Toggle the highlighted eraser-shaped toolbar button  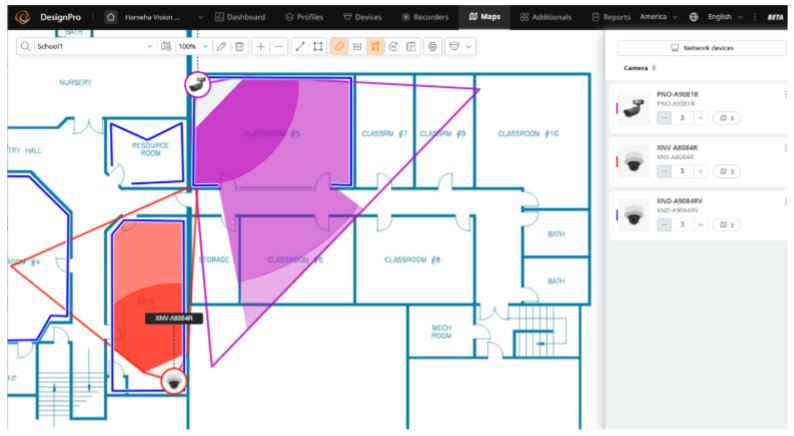pyautogui.click(x=340, y=47)
